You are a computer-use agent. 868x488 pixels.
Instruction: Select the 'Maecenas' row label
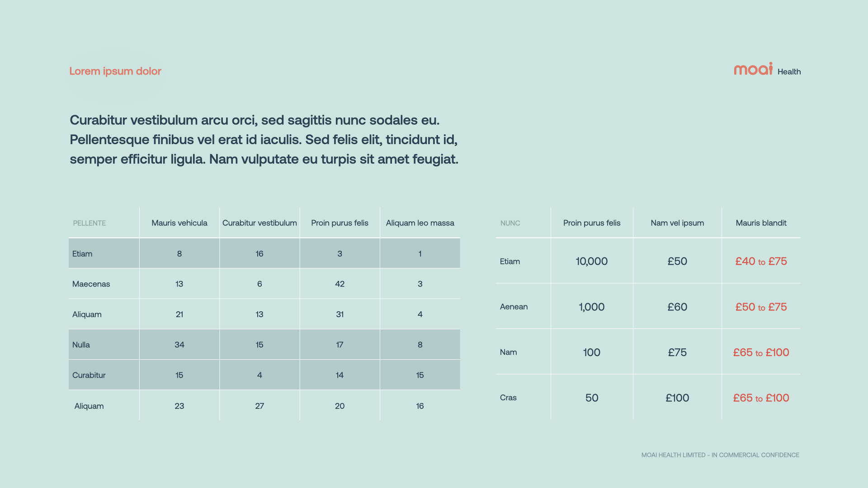click(91, 284)
